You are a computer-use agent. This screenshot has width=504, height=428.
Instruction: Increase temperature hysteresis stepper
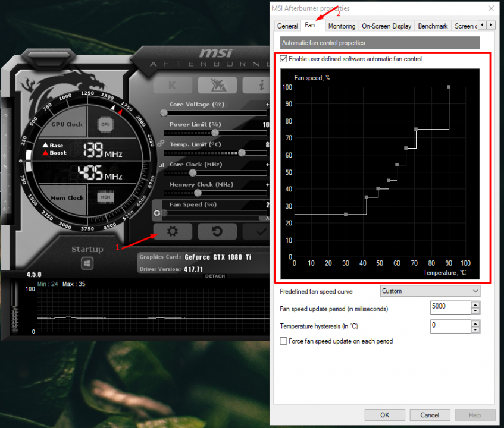(475, 323)
